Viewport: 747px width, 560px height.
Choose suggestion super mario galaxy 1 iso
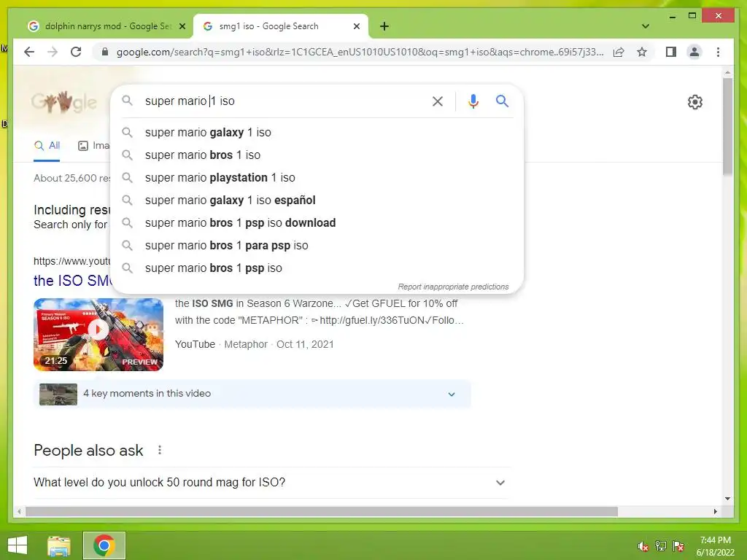(317, 133)
